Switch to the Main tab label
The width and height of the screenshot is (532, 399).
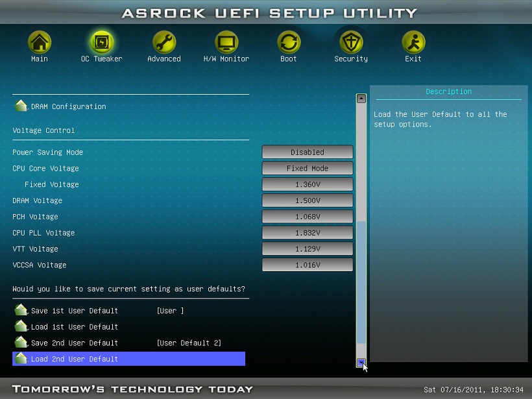pyautogui.click(x=40, y=58)
